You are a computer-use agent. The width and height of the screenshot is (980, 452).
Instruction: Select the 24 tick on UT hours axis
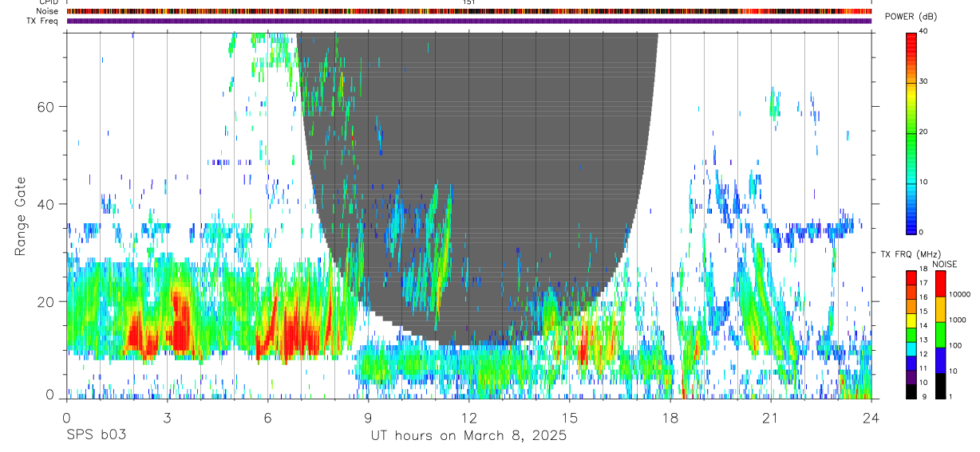point(871,418)
